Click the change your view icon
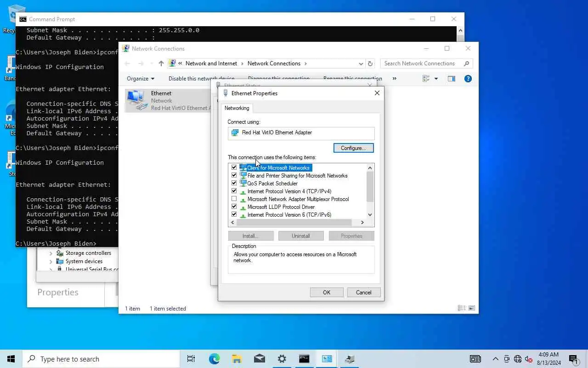588x368 pixels. coord(426,79)
